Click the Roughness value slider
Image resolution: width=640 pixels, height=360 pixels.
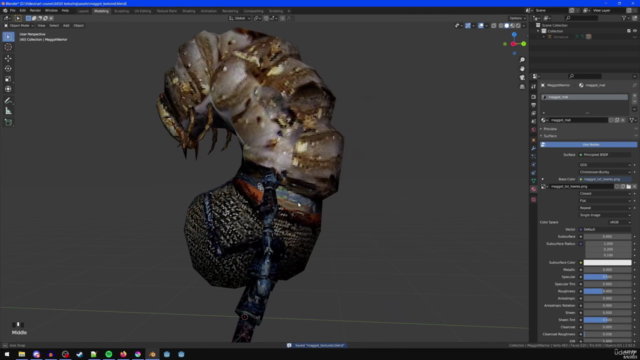(607, 291)
